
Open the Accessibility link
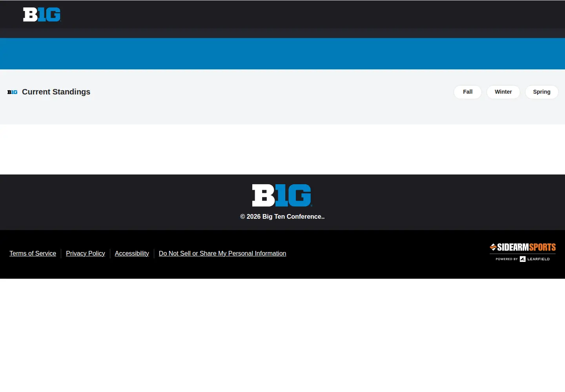tap(132, 254)
